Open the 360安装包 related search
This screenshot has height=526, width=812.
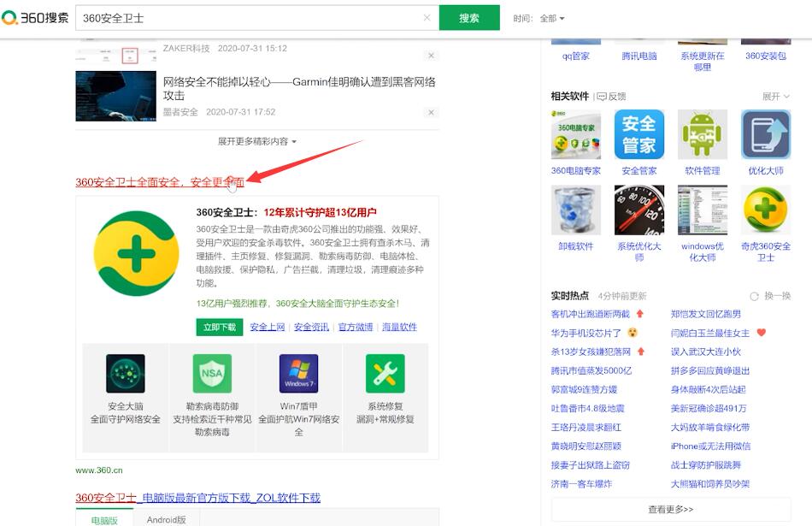pyautogui.click(x=765, y=56)
